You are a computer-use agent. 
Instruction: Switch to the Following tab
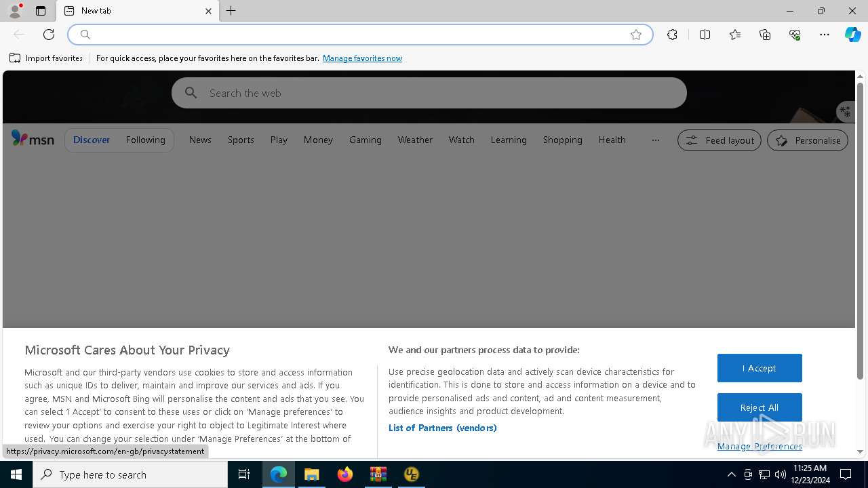145,140
